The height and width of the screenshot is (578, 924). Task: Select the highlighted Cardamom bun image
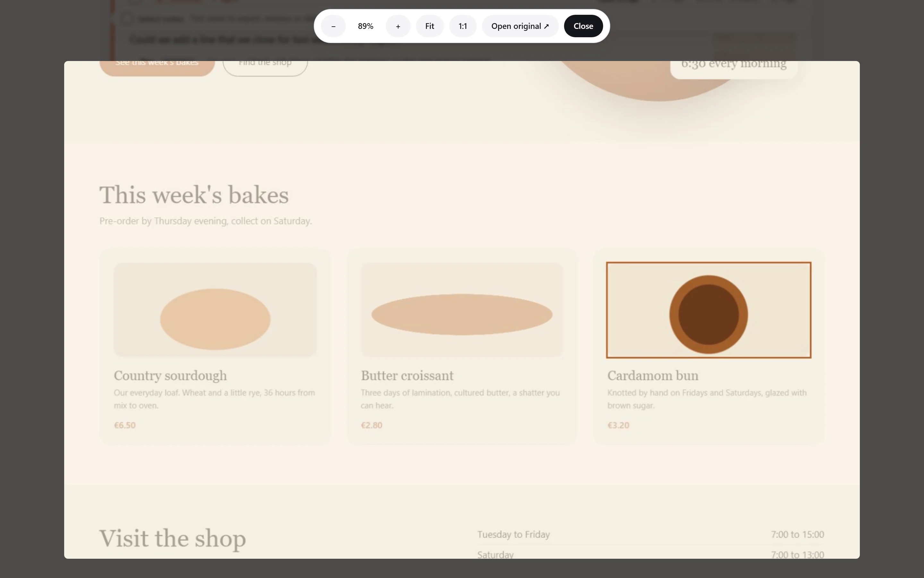(708, 310)
